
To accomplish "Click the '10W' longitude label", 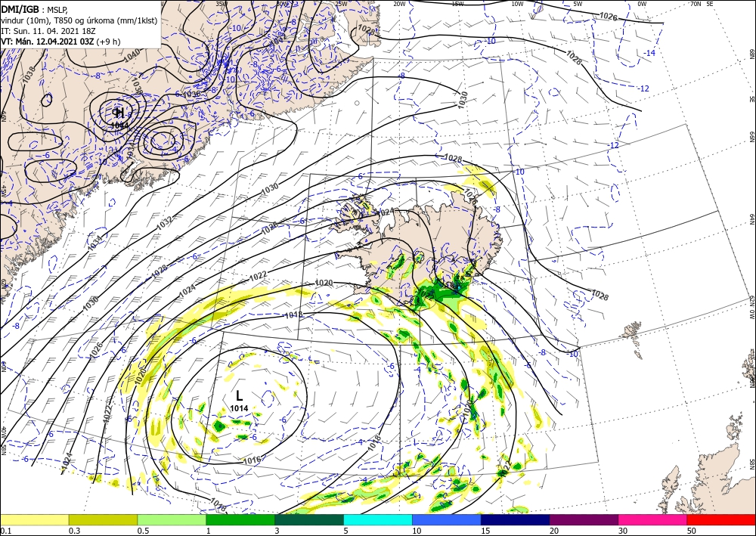I will point(517,4).
